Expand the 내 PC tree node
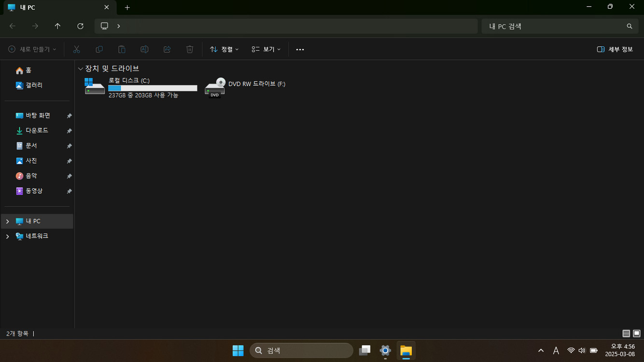Viewport: 644px width, 362px height. point(7,221)
